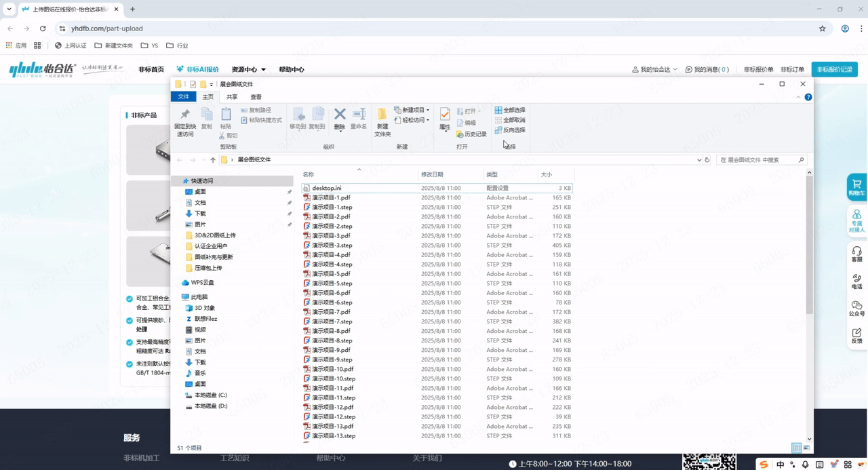Open the 共享 ribbon tab

232,97
